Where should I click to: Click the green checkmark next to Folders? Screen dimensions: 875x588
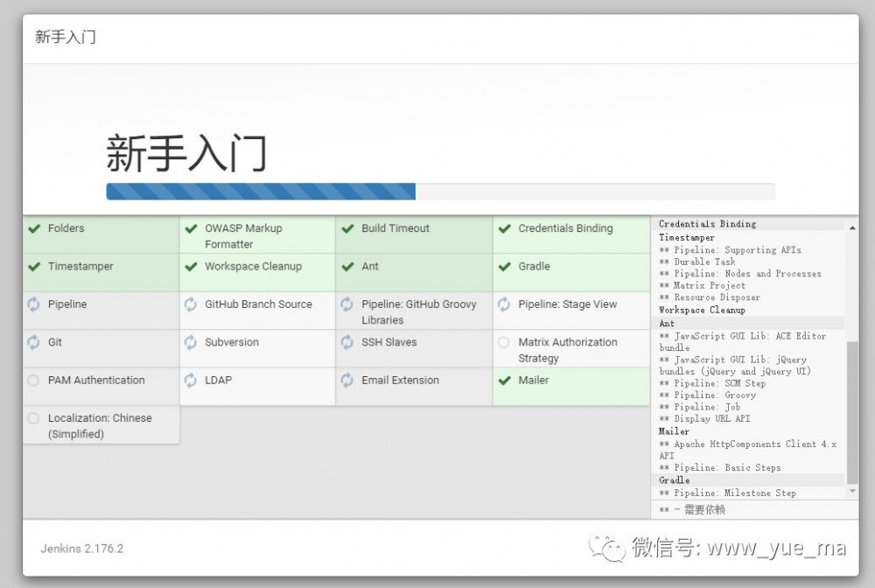tap(34, 228)
